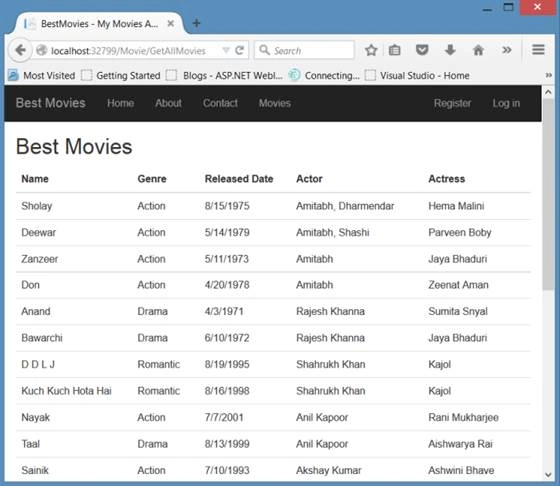Open the About page in the navbar

point(168,103)
